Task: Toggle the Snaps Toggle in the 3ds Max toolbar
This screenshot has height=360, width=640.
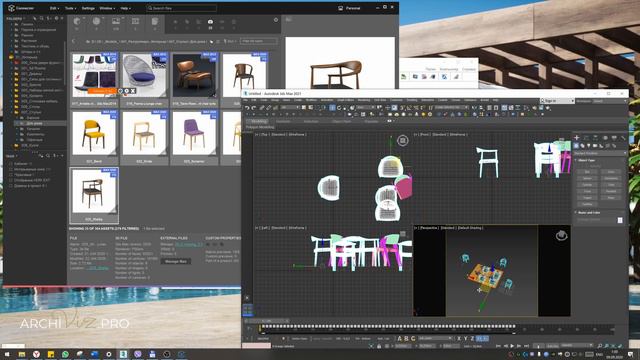Action: [x=402, y=108]
